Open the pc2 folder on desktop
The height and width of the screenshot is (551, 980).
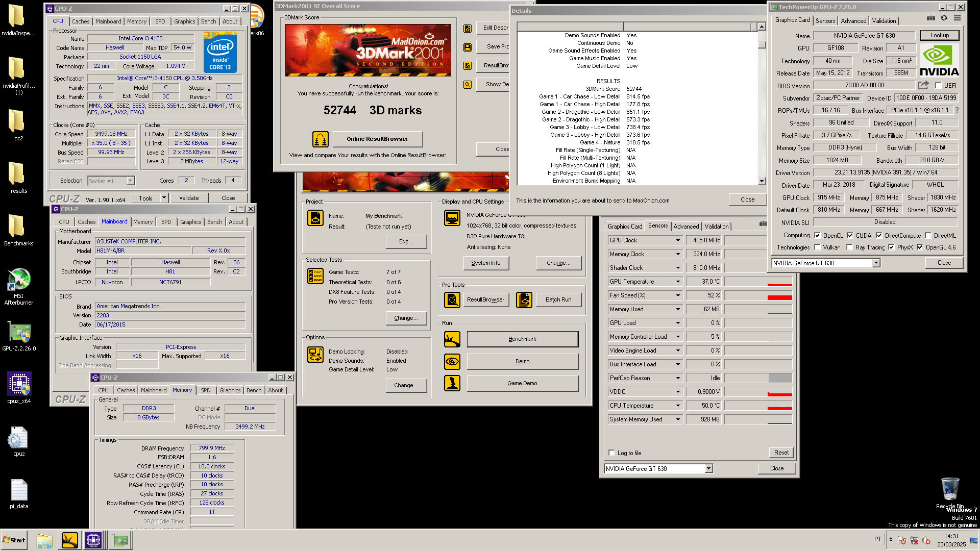[18, 126]
